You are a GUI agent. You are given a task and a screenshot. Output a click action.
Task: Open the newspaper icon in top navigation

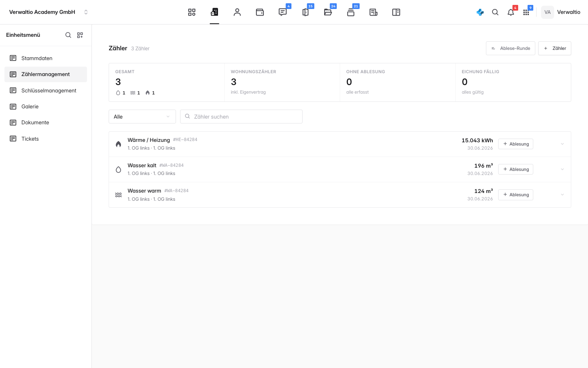373,12
